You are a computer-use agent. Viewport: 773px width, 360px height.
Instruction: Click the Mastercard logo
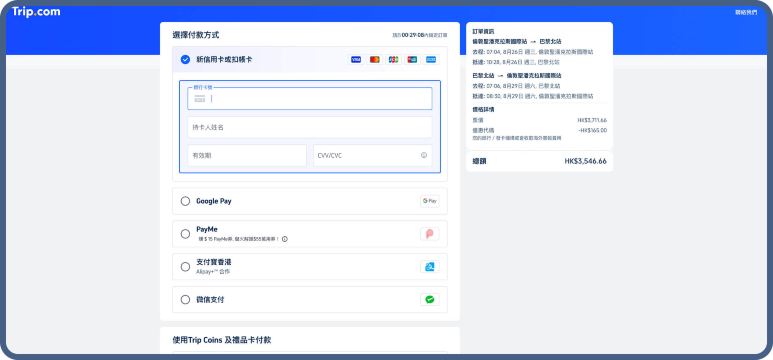375,60
